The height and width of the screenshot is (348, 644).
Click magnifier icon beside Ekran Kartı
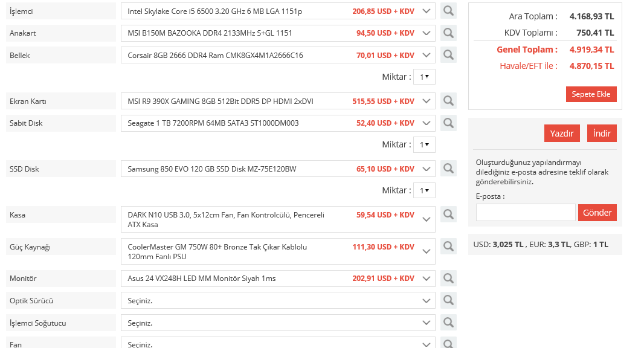click(448, 101)
